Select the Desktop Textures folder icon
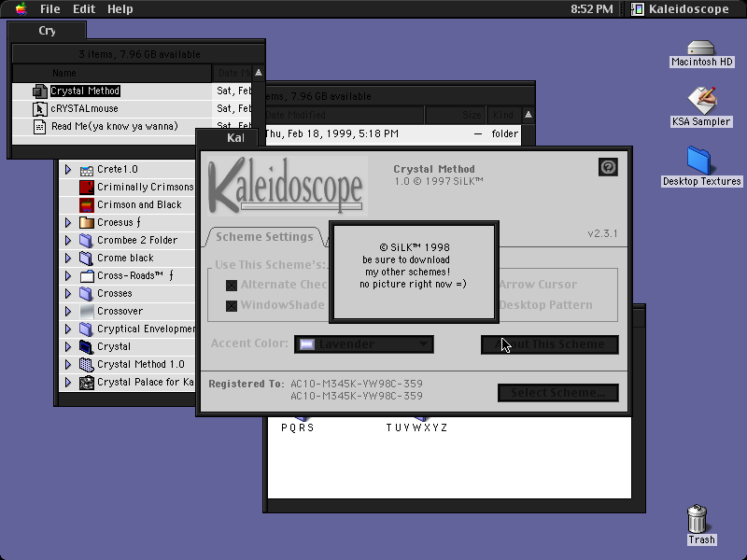The image size is (747, 560). pos(699,161)
